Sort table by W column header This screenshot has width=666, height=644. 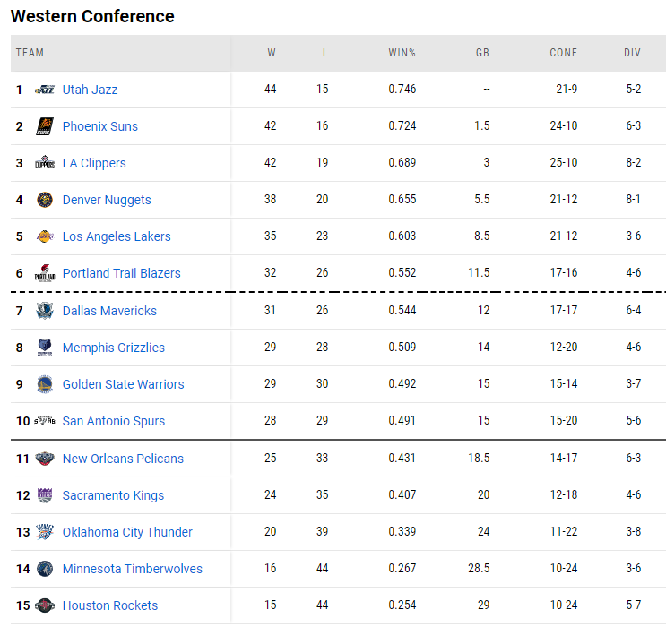[272, 53]
